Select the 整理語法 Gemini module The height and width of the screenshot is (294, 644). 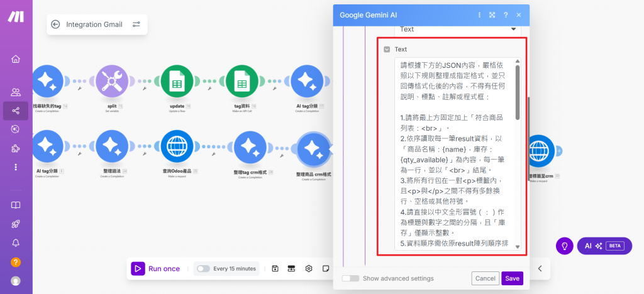[x=112, y=146]
